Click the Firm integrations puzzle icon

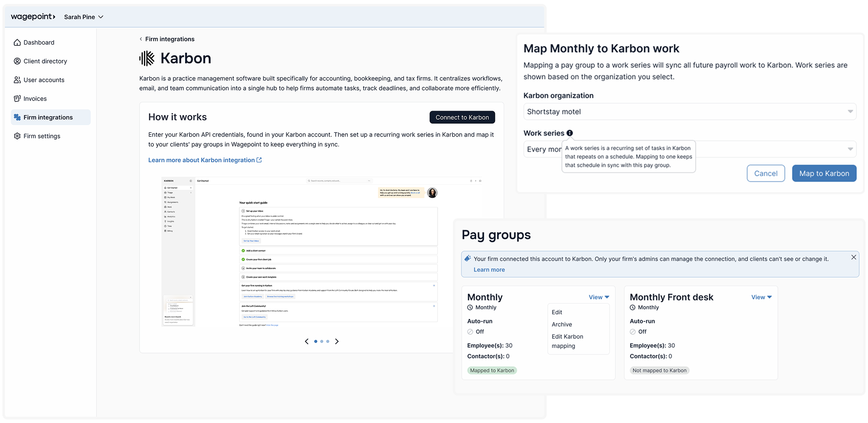pos(17,117)
